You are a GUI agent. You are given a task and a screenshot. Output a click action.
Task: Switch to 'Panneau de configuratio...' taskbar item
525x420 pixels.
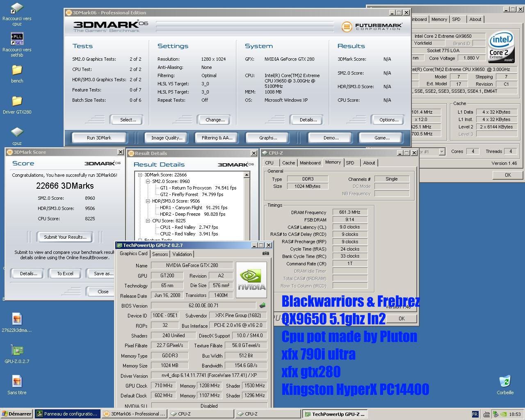click(67, 414)
